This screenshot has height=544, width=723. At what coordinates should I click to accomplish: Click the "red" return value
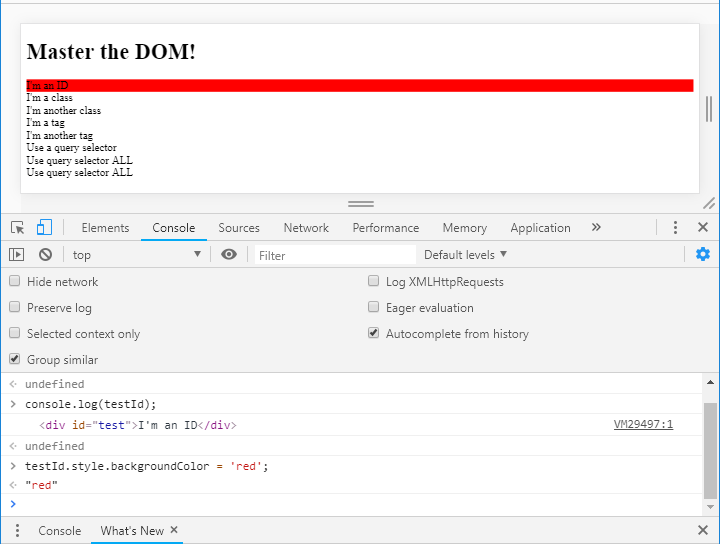pyautogui.click(x=41, y=485)
